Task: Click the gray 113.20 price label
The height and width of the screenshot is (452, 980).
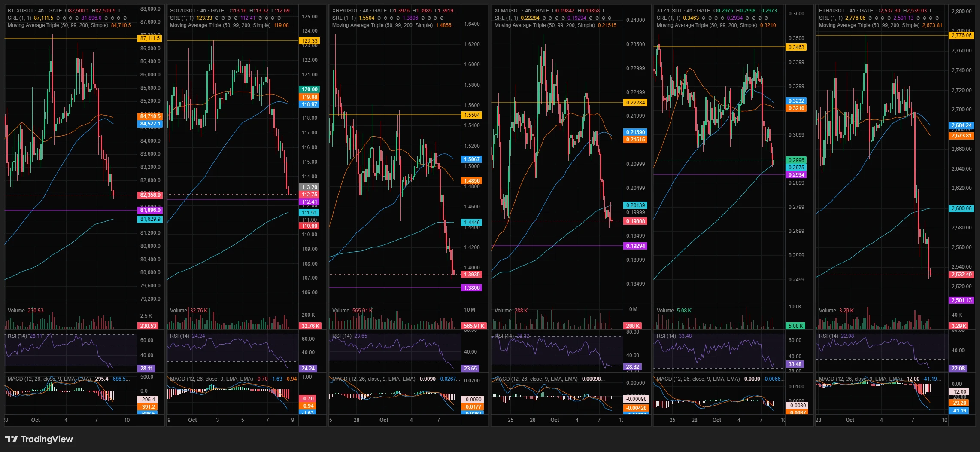Action: pyautogui.click(x=309, y=187)
